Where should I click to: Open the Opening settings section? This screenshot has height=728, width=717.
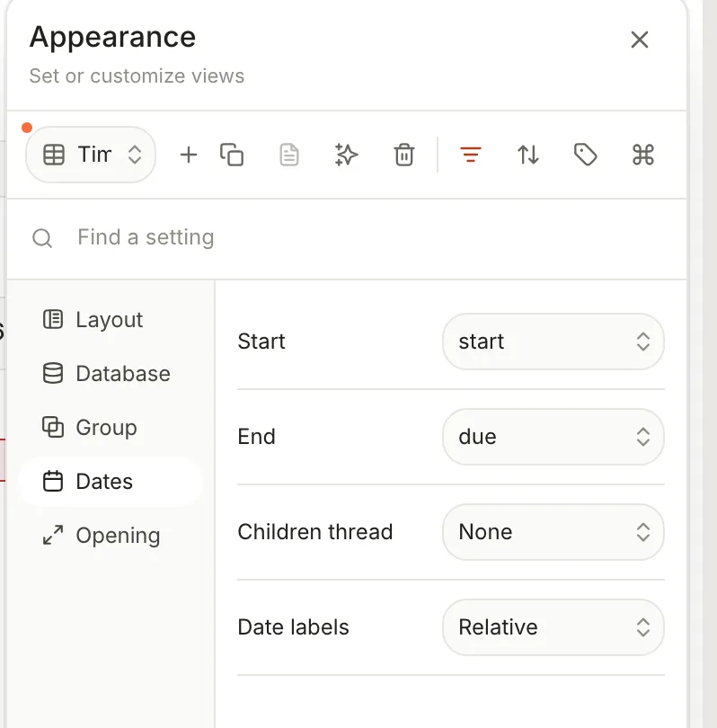tap(111, 535)
